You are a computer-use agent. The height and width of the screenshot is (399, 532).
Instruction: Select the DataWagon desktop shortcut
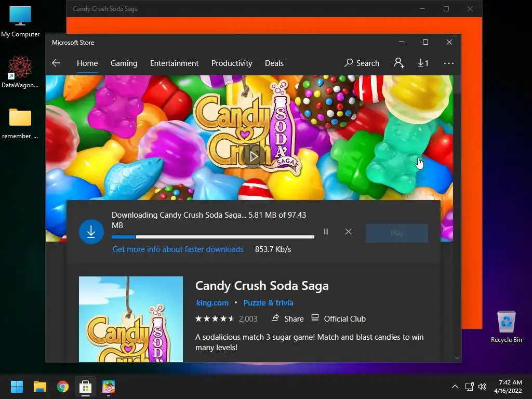click(x=20, y=72)
